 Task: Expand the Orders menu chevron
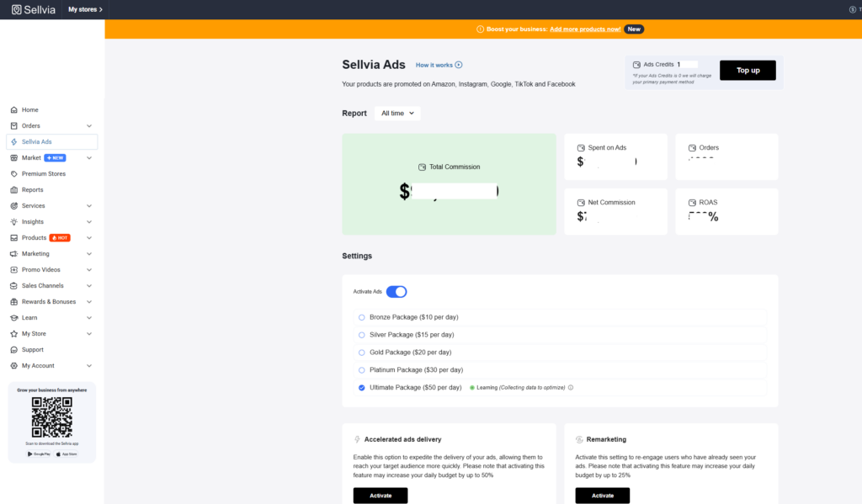pyautogui.click(x=89, y=126)
